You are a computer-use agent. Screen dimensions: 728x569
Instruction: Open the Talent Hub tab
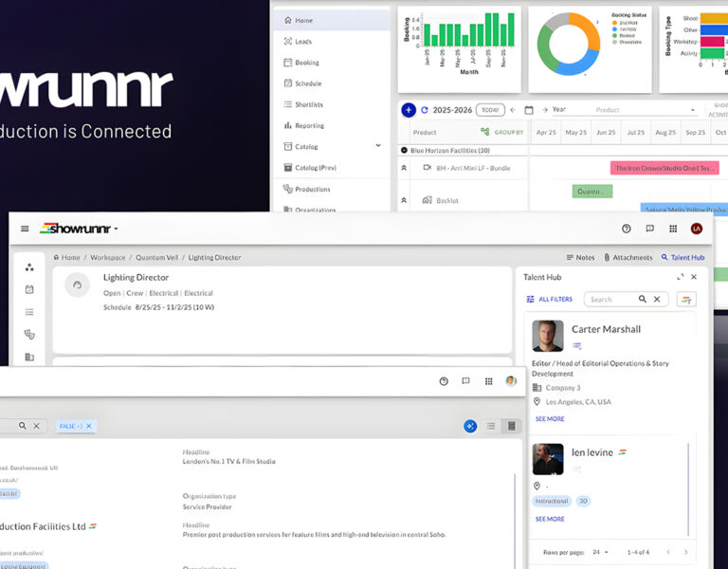point(682,257)
